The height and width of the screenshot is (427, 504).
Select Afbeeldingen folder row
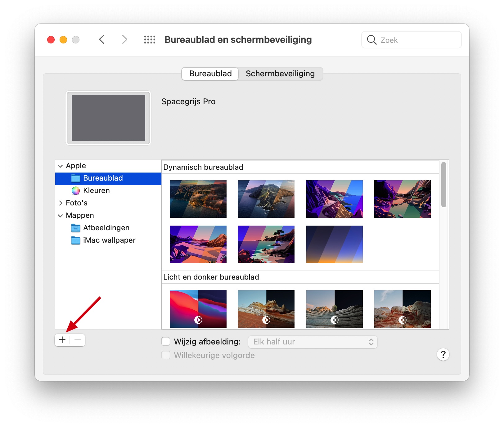(x=108, y=228)
